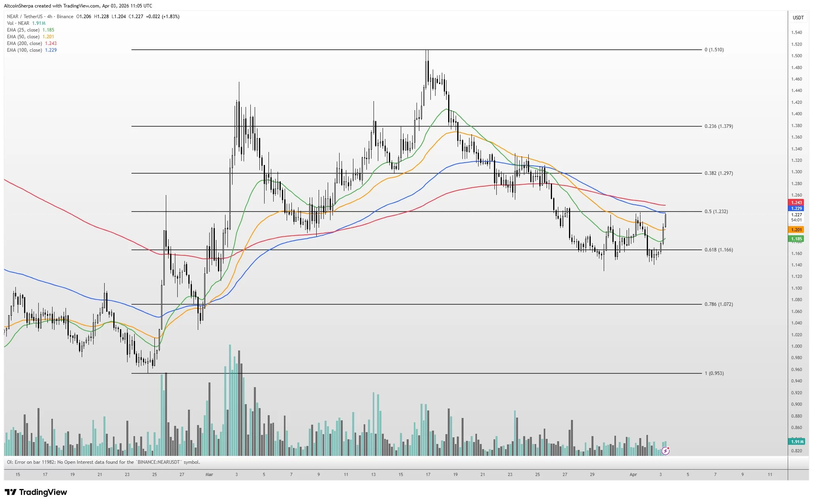Click the purple lightning bolt event icon
The image size is (813, 504).
tap(665, 450)
